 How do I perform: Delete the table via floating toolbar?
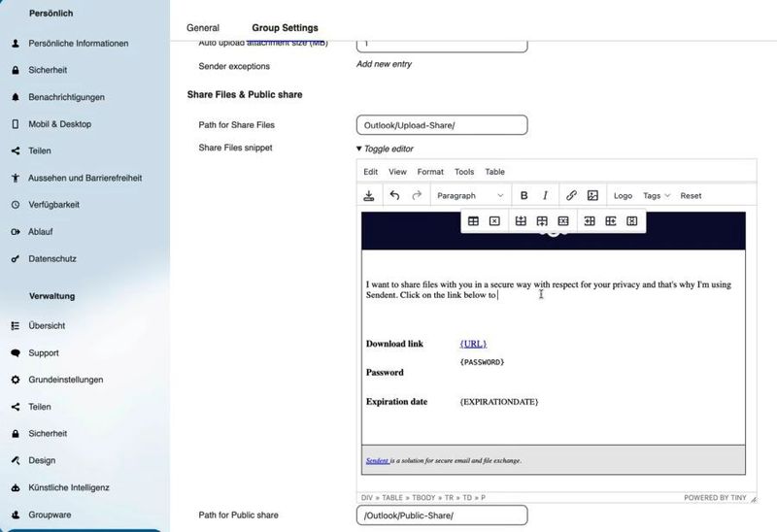pyautogui.click(x=494, y=221)
